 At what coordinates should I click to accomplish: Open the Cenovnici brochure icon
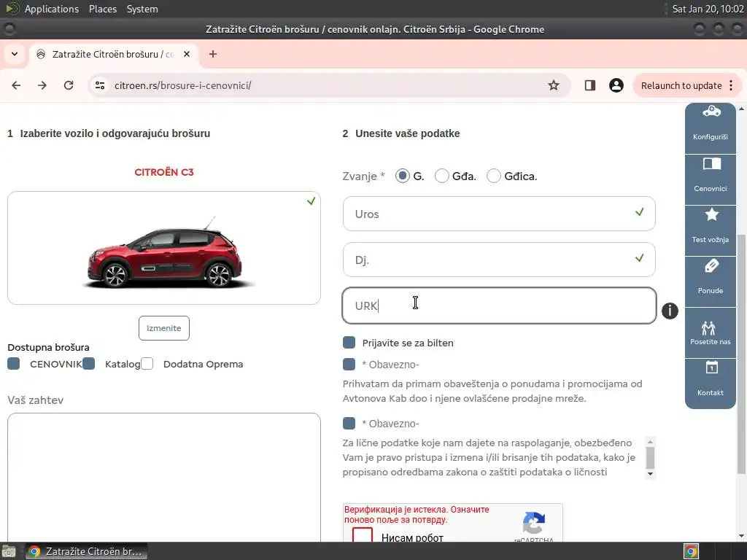pyautogui.click(x=711, y=164)
